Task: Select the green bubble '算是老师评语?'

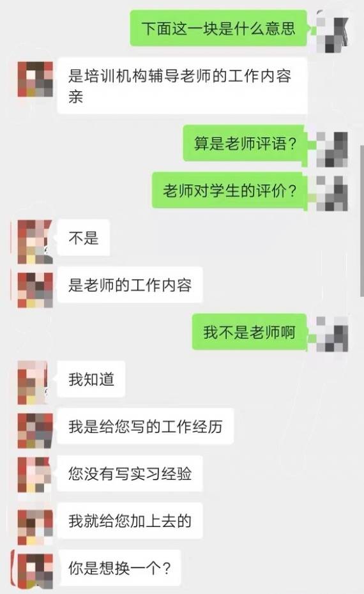Action: tap(245, 143)
